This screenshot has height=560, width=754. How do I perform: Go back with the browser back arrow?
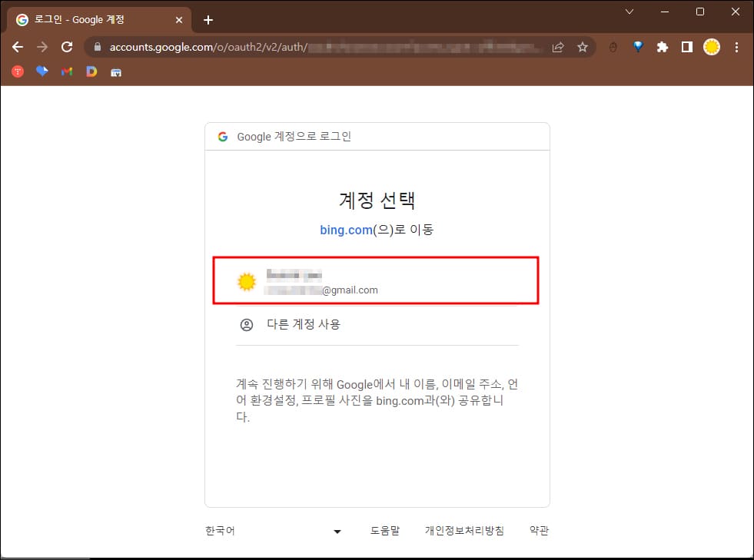(18, 47)
